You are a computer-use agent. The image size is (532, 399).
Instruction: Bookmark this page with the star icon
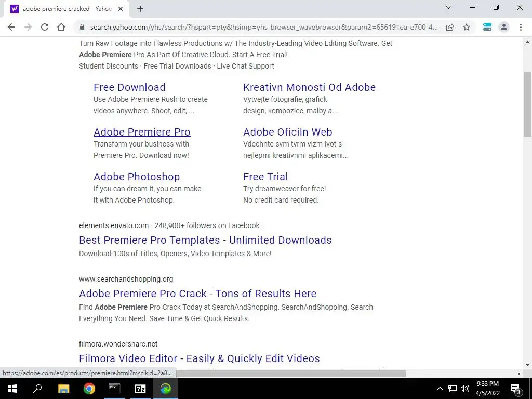tap(467, 27)
